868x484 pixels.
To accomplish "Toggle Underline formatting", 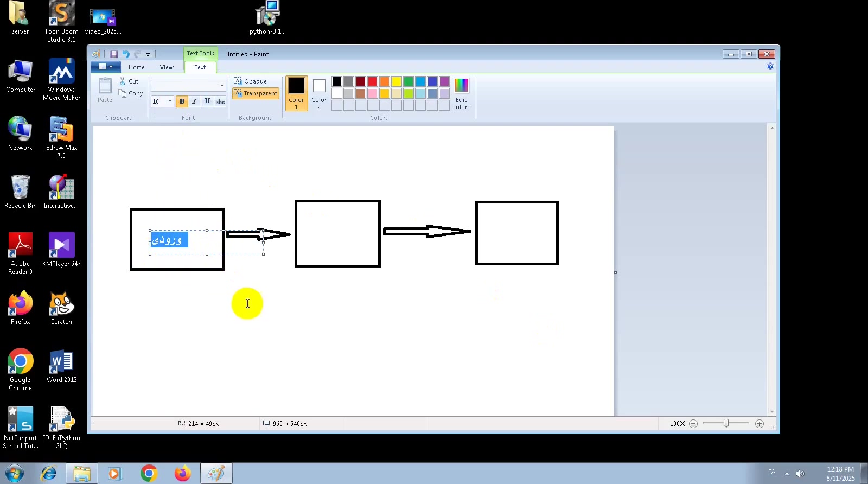I will [207, 101].
